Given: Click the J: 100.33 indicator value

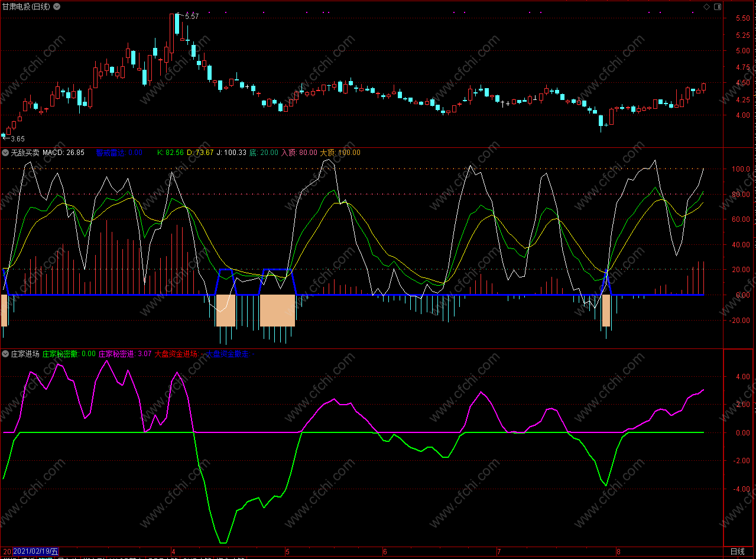Looking at the screenshot, I should pyautogui.click(x=231, y=153).
